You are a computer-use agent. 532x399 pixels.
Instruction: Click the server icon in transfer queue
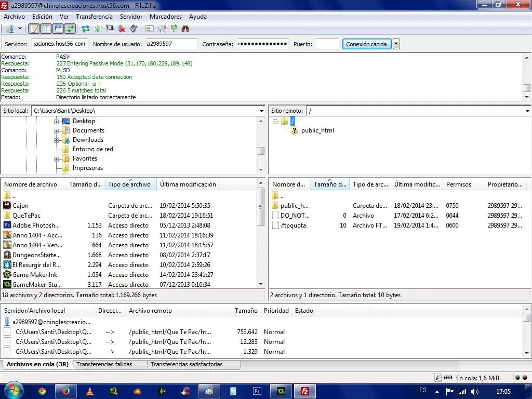point(7,322)
